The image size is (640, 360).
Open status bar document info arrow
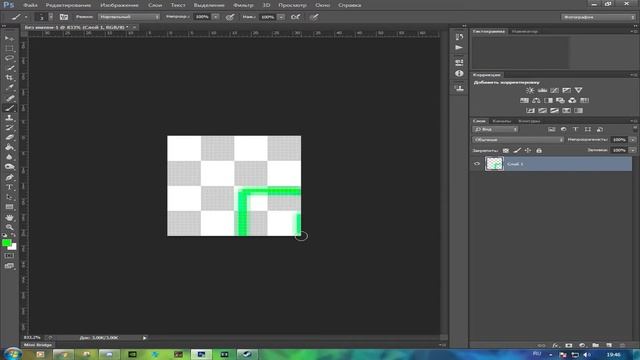(x=144, y=338)
